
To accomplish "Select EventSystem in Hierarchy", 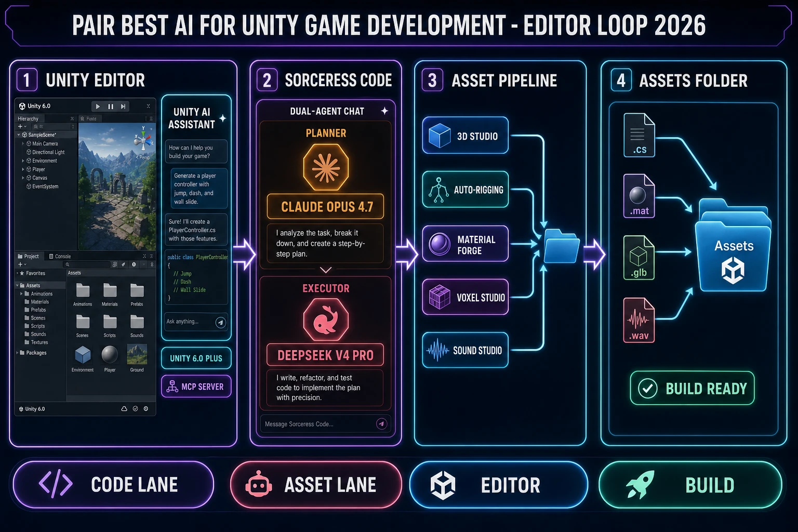I will point(42,187).
